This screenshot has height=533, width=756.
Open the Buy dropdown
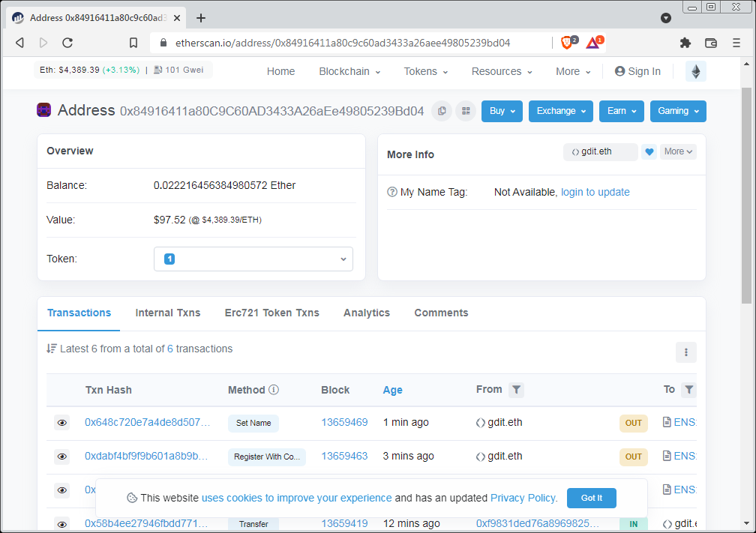(x=502, y=111)
